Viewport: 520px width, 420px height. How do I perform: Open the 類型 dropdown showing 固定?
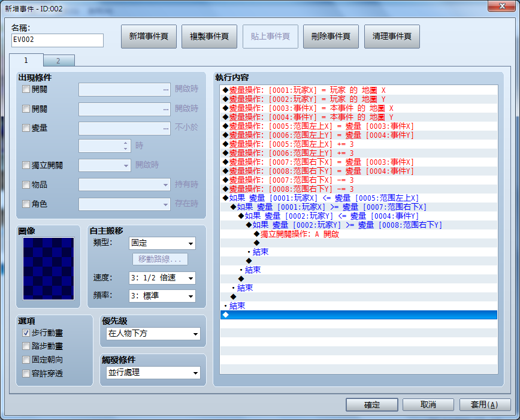[162, 243]
